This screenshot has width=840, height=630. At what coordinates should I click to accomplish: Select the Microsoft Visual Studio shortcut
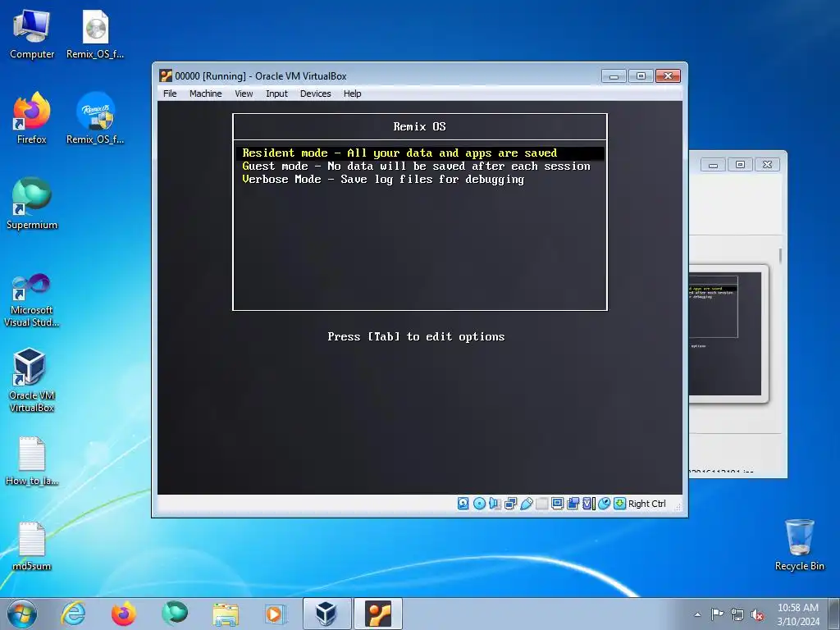click(32, 300)
